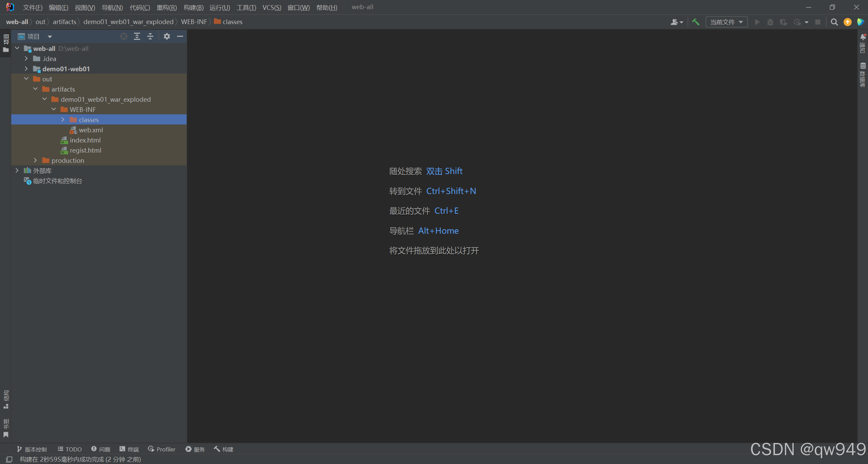The height and width of the screenshot is (464, 868).
Task: Click the orange update arrow icon
Action: click(x=847, y=22)
